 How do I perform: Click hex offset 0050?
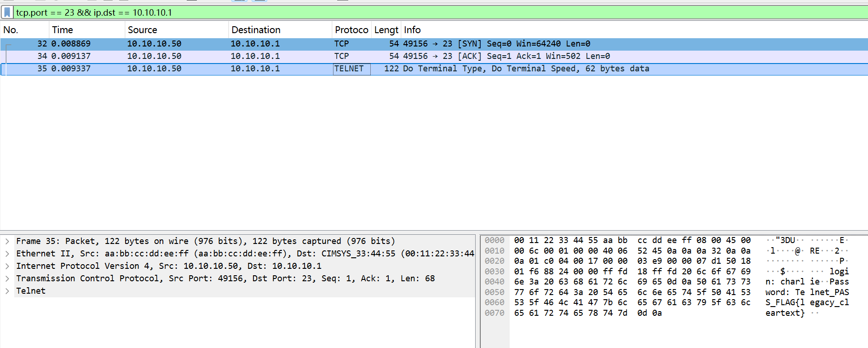[x=494, y=292]
